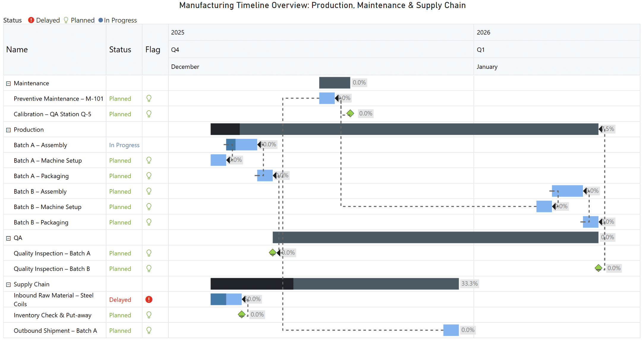Click the Planned legend lightbulb icon
The height and width of the screenshot is (340, 644).
pos(66,20)
